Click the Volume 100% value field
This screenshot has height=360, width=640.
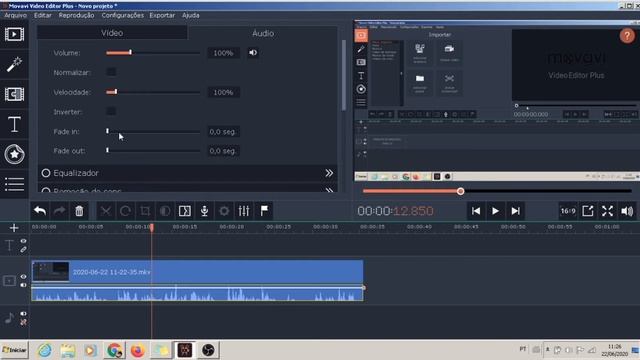pos(223,53)
